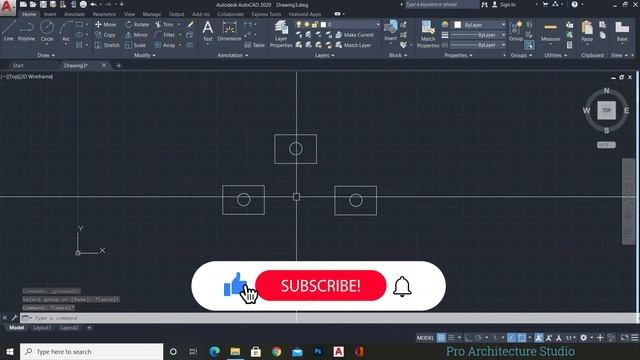This screenshot has height=360, width=640.
Task: Expand the Properties panel
Action: click(458, 55)
